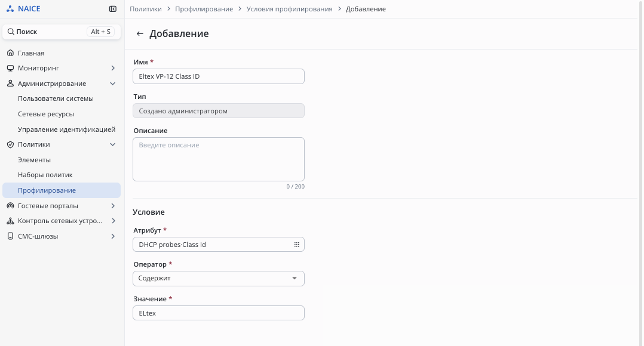
Task: Click the Мониторинг monitor icon
Action: 10,69
